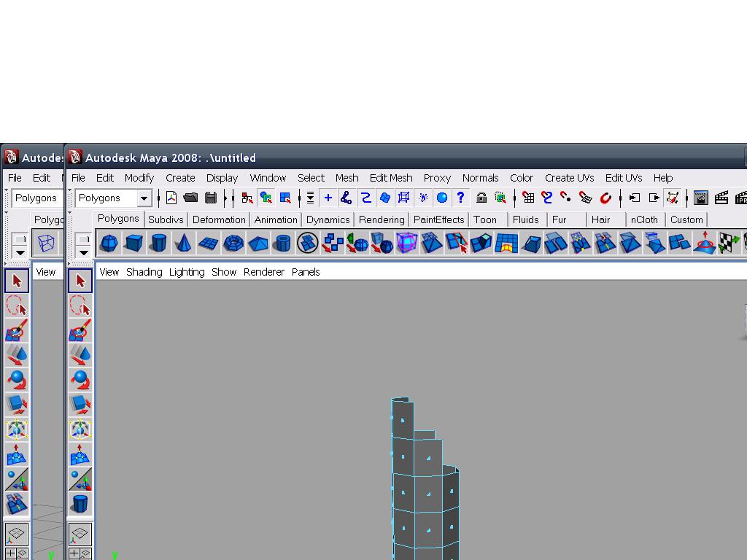Toggle Make Live magnet icon
Viewport: 747px width, 560px height.
coord(605,198)
